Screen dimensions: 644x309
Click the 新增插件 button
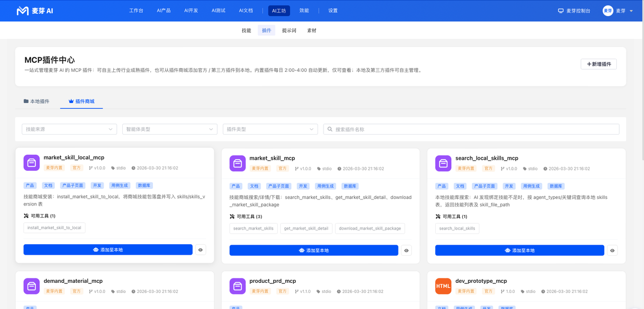pos(599,64)
